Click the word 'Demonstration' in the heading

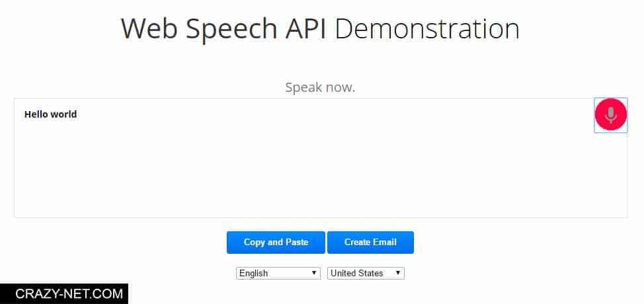click(x=427, y=28)
